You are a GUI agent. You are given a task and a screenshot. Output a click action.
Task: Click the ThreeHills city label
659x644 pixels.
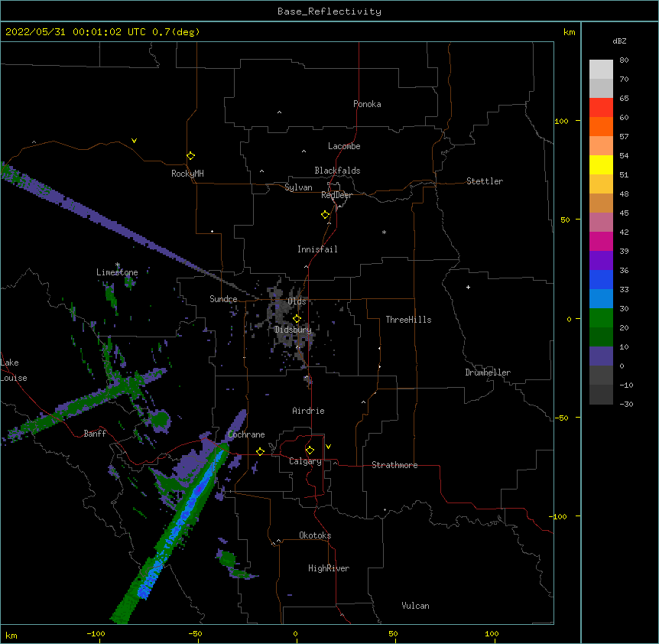click(x=408, y=320)
